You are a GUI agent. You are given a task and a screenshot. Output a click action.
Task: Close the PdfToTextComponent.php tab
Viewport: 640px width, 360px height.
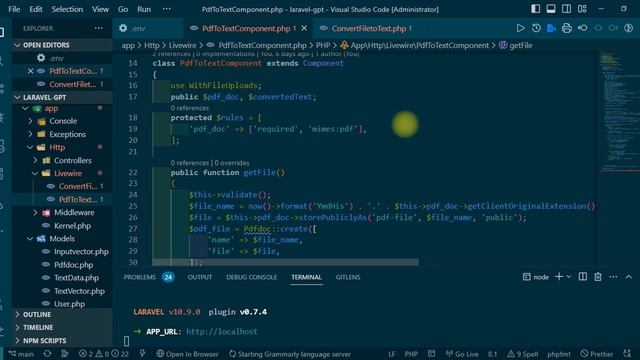(304, 28)
